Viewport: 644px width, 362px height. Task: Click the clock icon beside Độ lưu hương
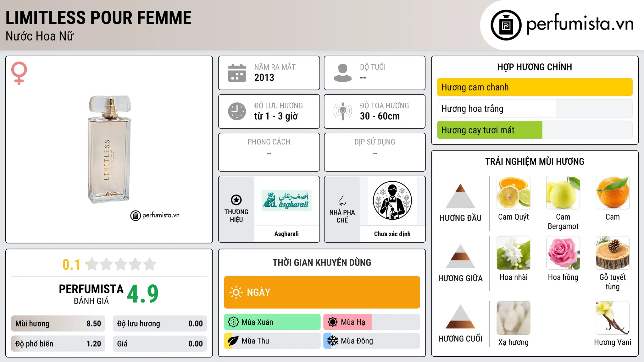point(237,111)
